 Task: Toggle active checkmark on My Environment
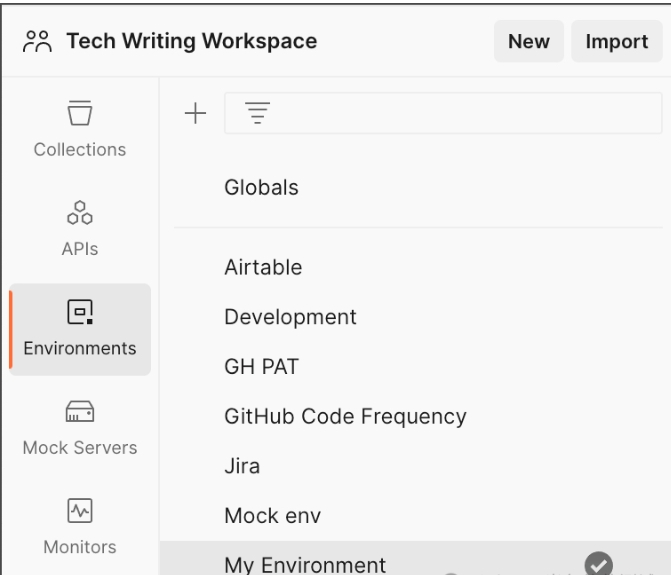point(599,563)
